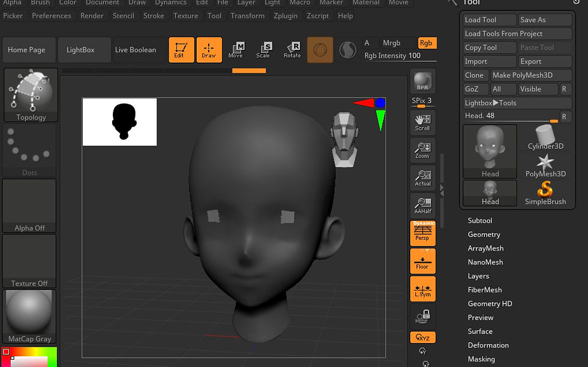588x367 pixels.
Task: Toggle Mrgb material-color mode
Action: 398,43
